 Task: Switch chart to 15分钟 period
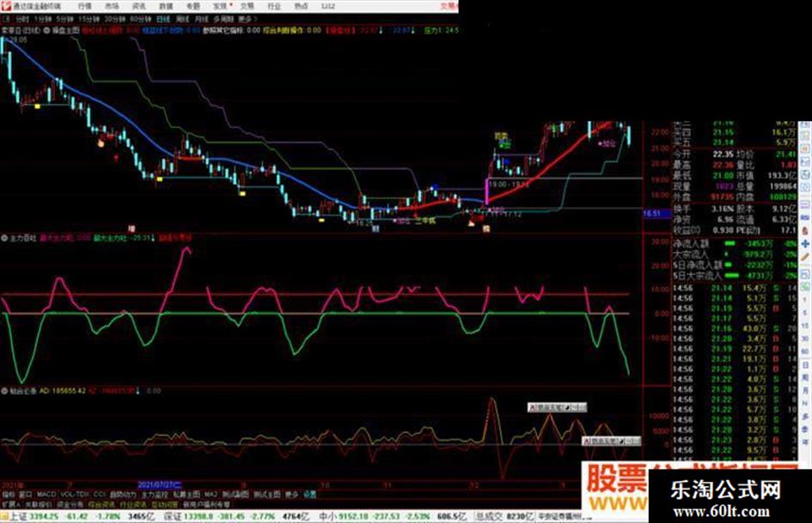89,19
